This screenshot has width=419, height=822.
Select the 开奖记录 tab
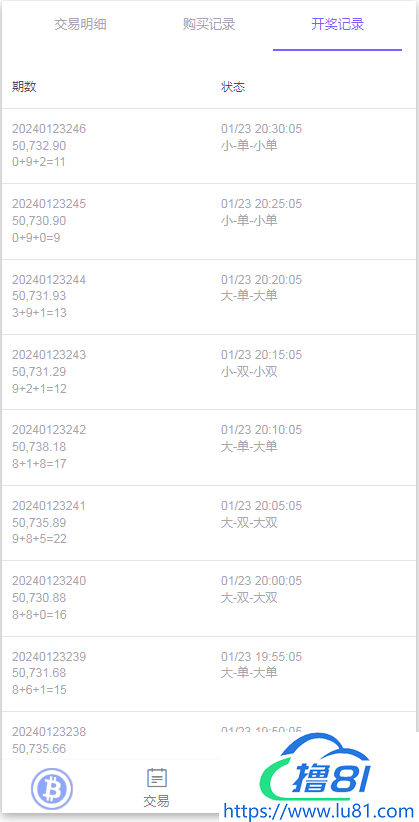point(337,25)
